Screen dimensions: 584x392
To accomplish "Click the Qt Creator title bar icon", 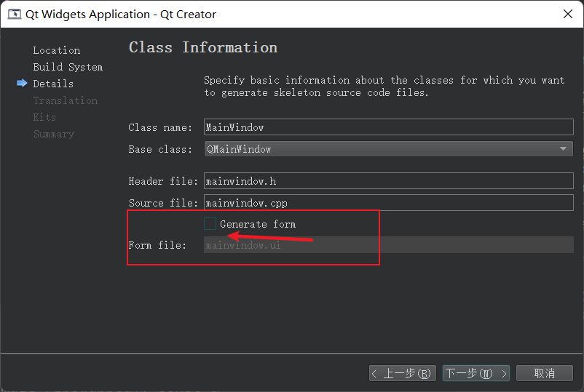I will [15, 14].
